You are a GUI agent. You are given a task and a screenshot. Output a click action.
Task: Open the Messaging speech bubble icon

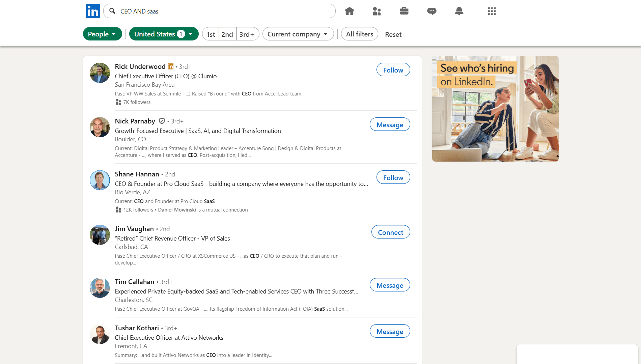431,11
